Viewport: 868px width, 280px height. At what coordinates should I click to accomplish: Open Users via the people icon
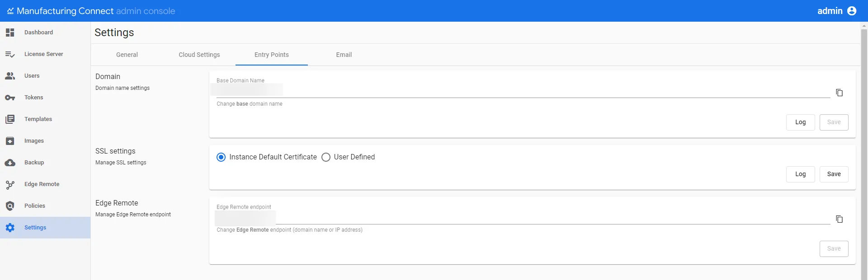[x=10, y=76]
